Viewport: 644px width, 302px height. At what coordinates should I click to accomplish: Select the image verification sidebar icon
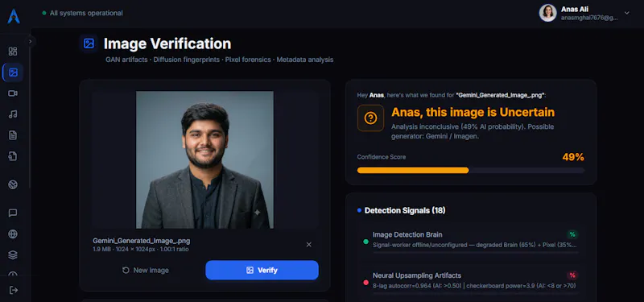tap(13, 72)
